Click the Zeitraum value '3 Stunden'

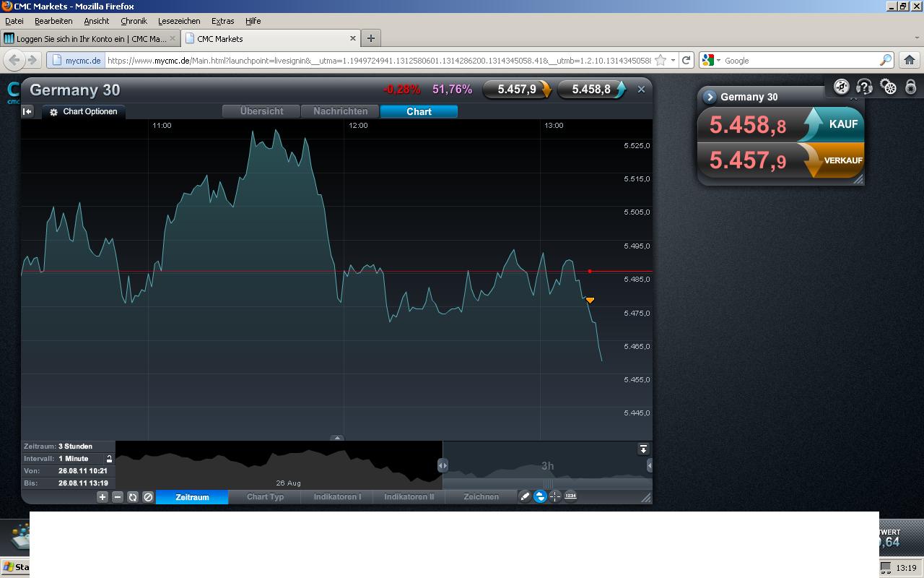coord(75,447)
